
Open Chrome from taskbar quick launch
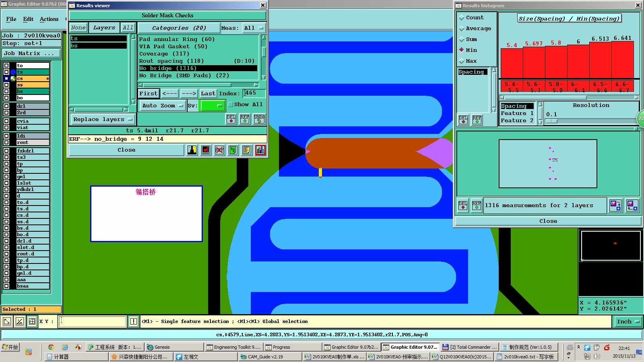coord(51,347)
